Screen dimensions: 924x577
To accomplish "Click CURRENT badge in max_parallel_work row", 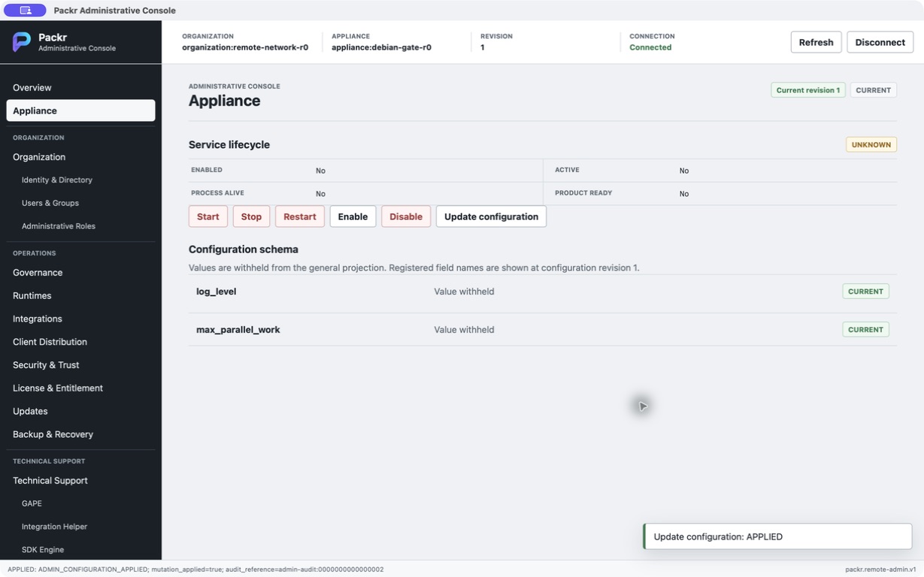I will click(865, 330).
